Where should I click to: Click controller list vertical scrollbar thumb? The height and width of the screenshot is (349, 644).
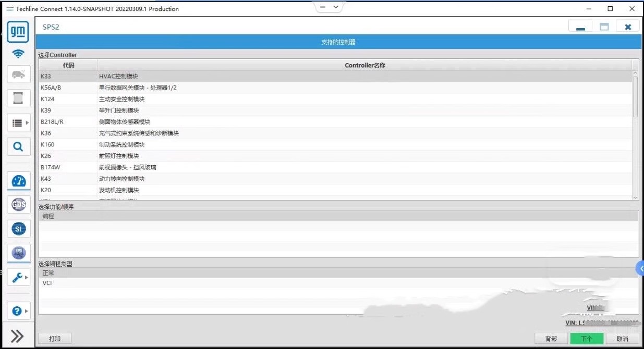point(635,96)
